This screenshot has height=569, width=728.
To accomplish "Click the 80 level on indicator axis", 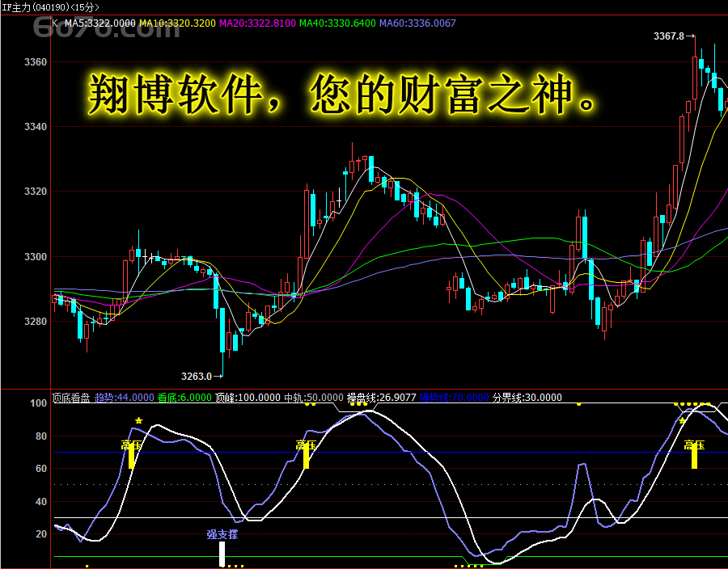I will [x=41, y=436].
